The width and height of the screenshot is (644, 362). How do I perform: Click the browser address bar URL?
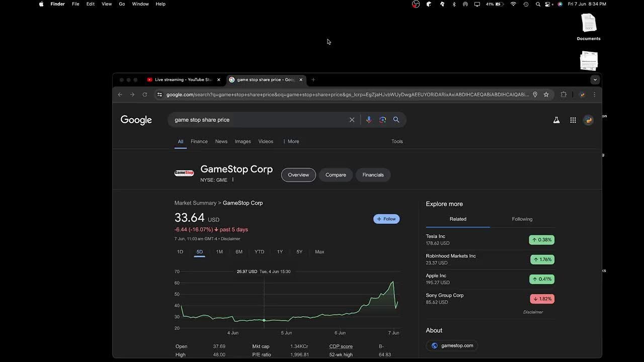347,95
